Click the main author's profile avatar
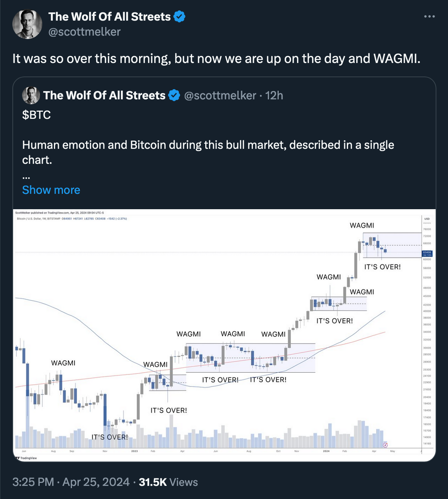Image resolution: width=448 pixels, height=499 pixels. (x=27, y=24)
